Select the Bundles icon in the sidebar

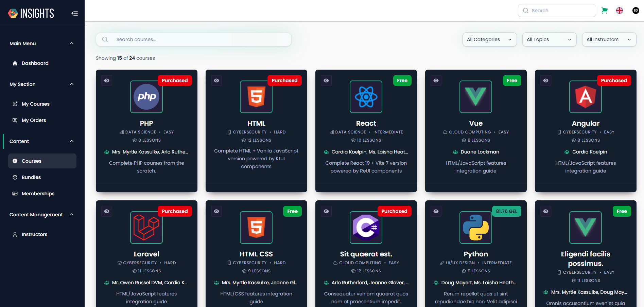(15, 177)
